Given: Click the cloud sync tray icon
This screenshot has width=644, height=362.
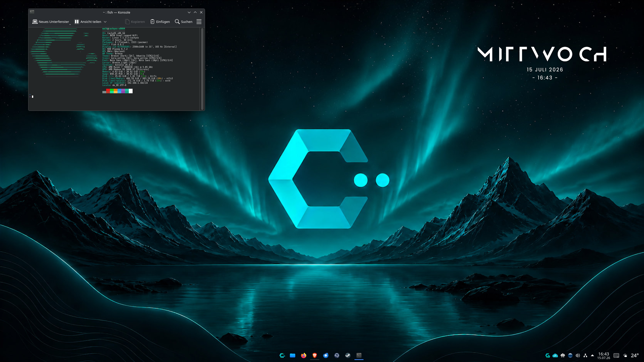Looking at the screenshot, I should [x=555, y=355].
